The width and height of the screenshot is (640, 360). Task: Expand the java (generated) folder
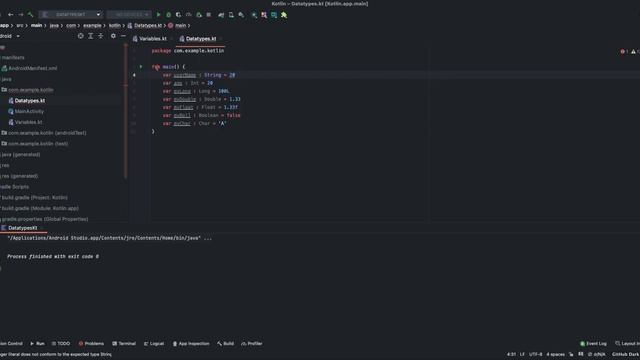click(x=20, y=154)
